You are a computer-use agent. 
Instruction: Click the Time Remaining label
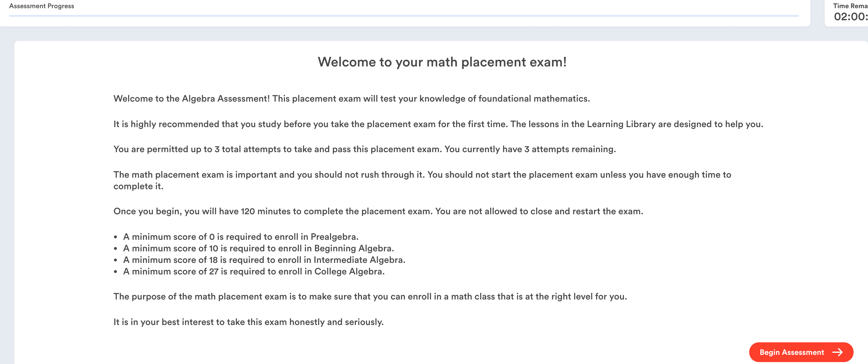point(850,6)
